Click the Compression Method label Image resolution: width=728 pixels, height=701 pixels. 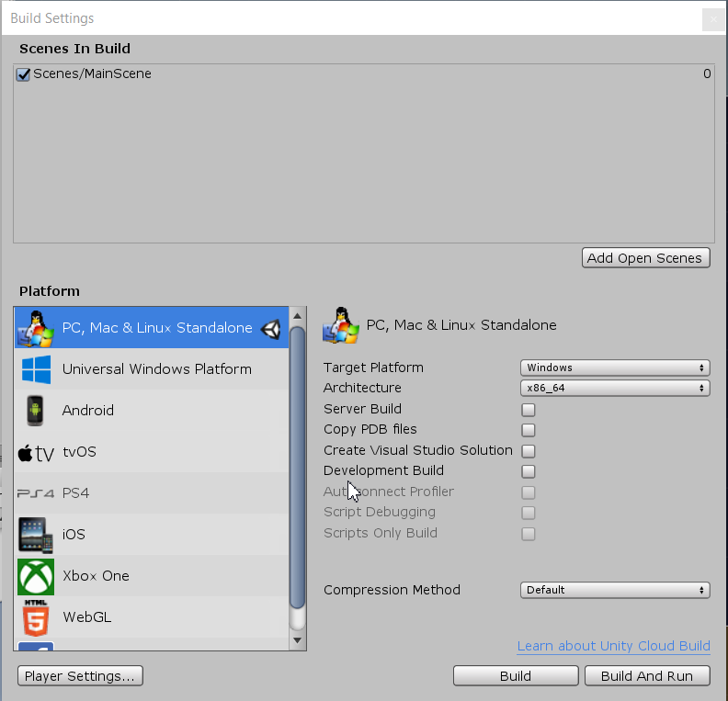392,590
